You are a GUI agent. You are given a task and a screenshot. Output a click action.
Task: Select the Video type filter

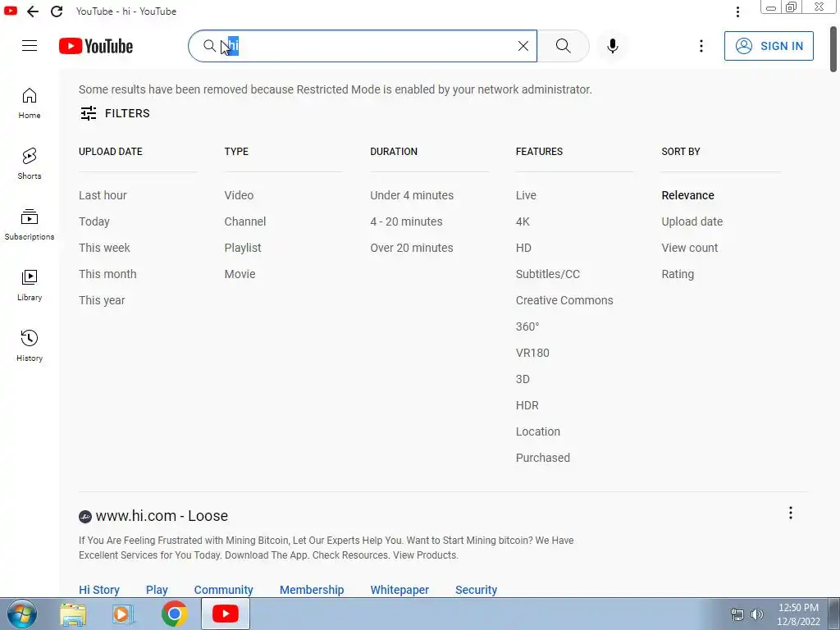coord(239,195)
